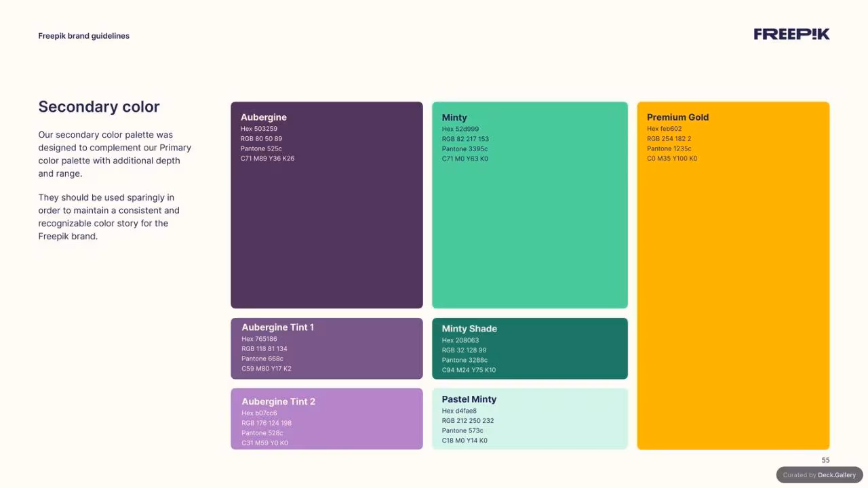
Task: Select the Minty Shade swatch
Action: click(x=530, y=348)
